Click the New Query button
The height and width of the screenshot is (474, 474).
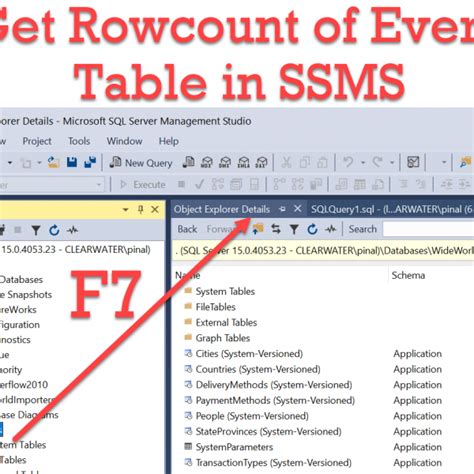pos(141,163)
